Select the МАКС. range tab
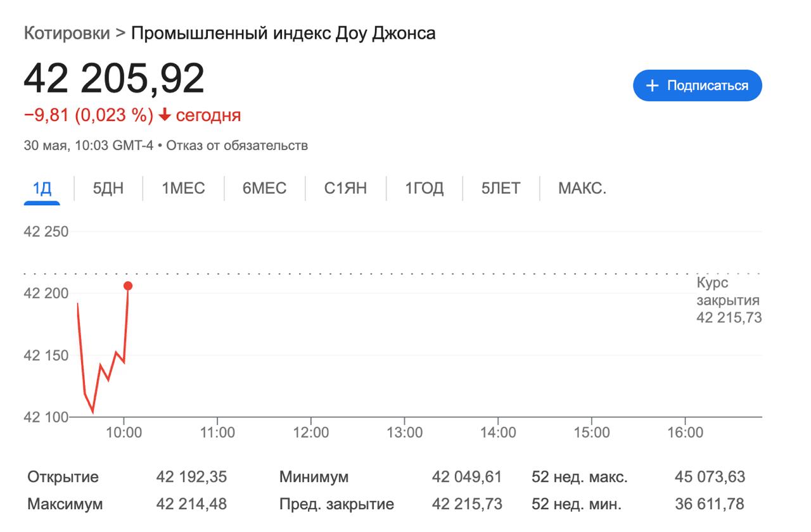The width and height of the screenshot is (811, 532). (x=582, y=188)
